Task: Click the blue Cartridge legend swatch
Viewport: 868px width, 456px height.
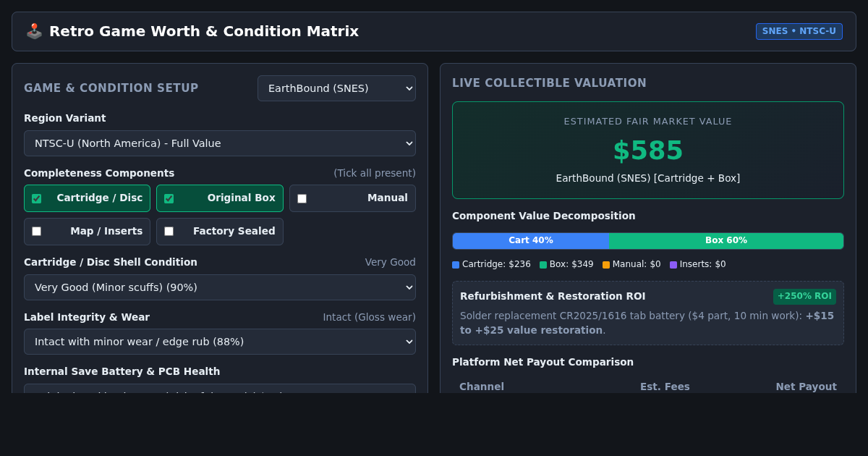Action: pyautogui.click(x=456, y=265)
